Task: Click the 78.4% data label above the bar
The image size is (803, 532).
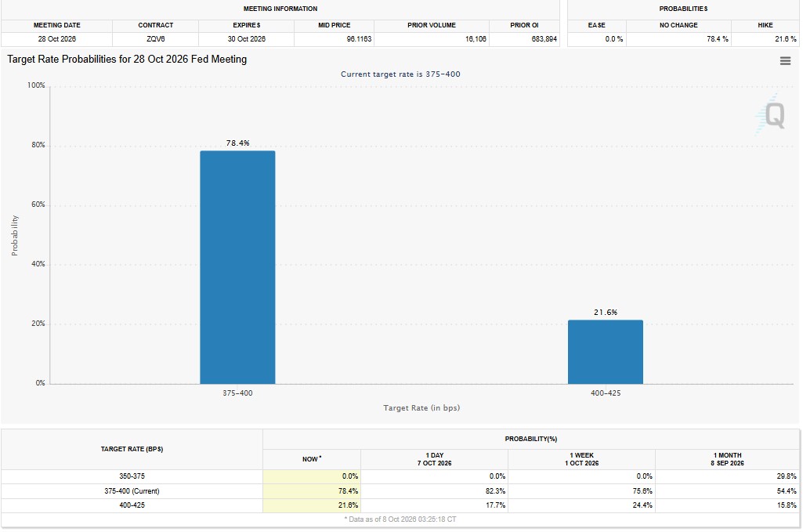Action: [238, 143]
